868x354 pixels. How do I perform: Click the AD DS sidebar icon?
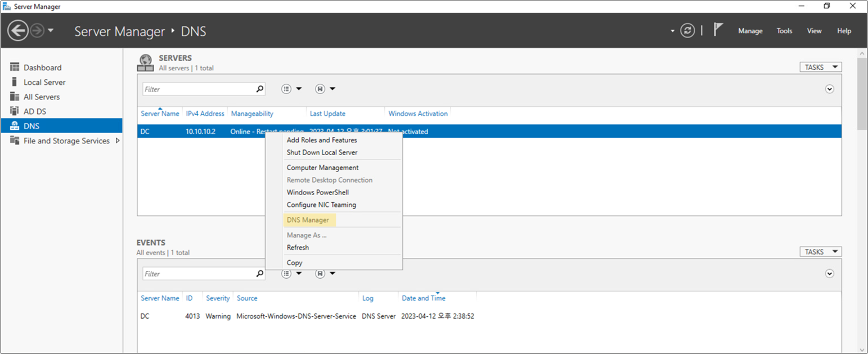15,111
